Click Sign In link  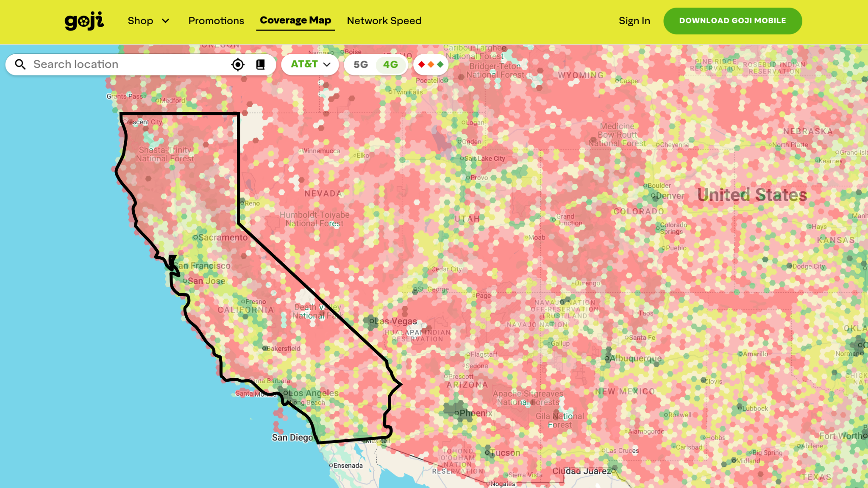point(634,21)
